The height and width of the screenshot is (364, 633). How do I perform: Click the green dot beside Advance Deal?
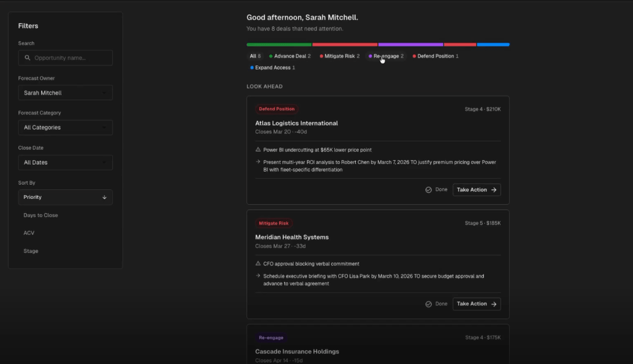coord(271,56)
